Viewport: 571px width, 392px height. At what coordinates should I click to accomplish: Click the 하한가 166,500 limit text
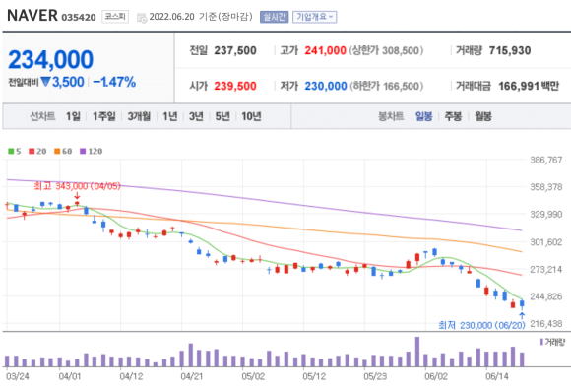[x=387, y=86]
